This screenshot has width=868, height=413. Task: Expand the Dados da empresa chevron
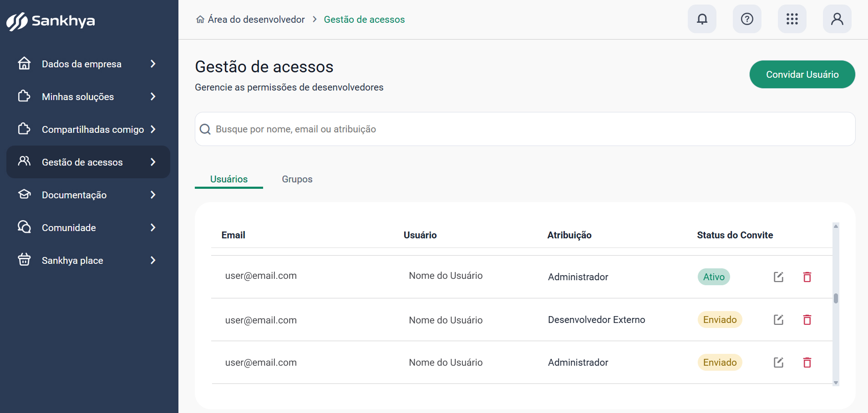pos(153,64)
